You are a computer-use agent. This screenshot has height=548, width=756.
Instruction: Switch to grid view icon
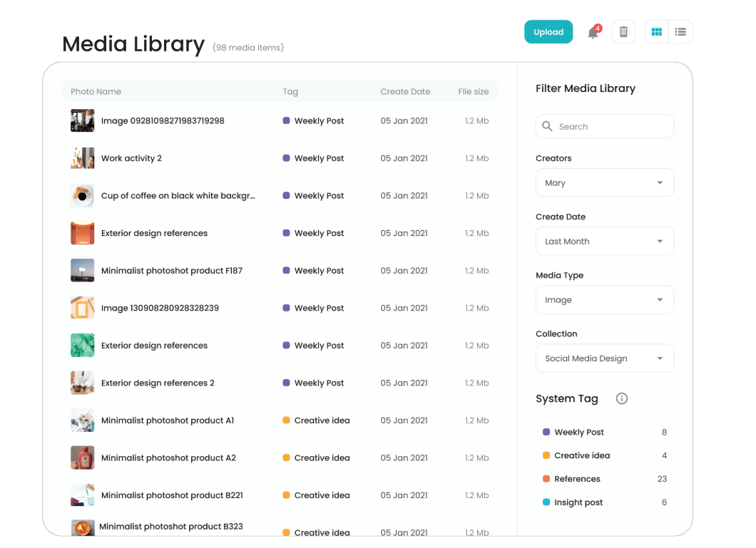[x=656, y=32]
